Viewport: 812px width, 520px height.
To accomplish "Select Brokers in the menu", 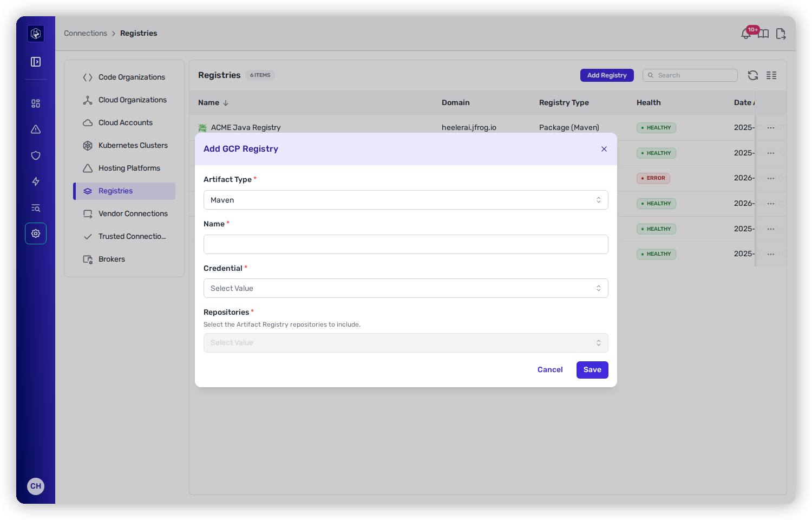I will [x=124, y=259].
